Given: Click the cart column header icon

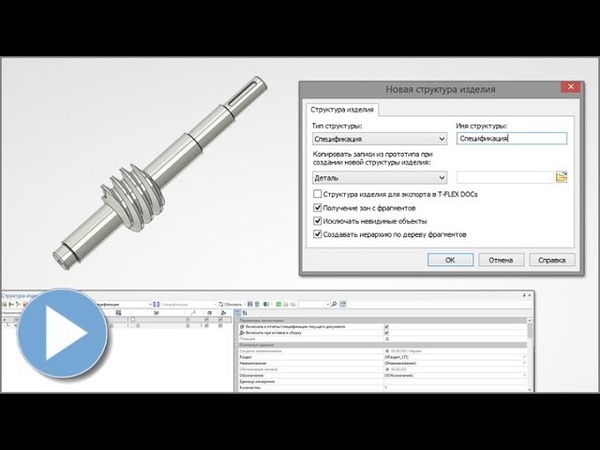Looking at the screenshot, I should (156, 313).
